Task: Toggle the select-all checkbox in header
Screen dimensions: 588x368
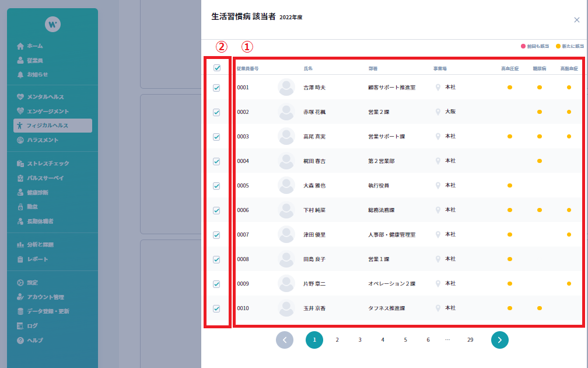Action: tap(217, 68)
